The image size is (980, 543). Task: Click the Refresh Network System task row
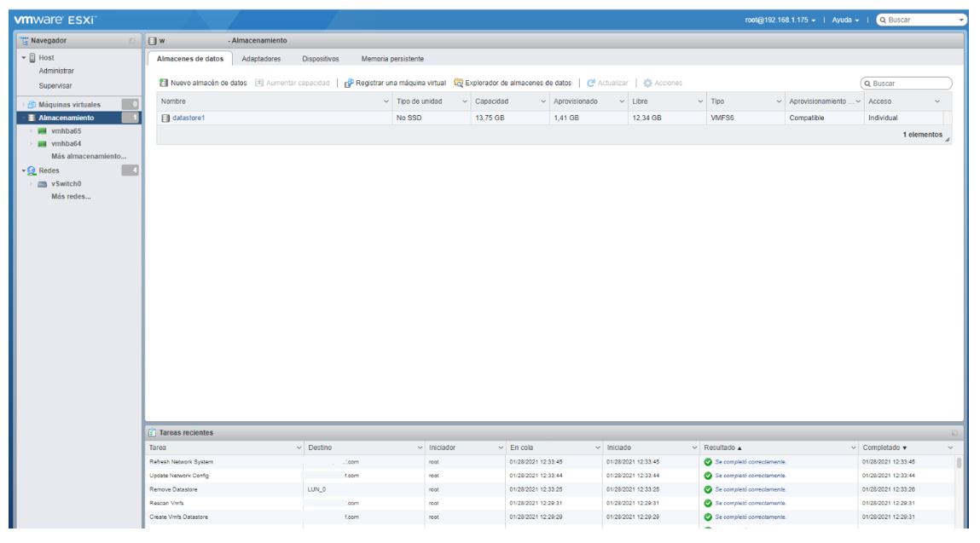click(550, 462)
